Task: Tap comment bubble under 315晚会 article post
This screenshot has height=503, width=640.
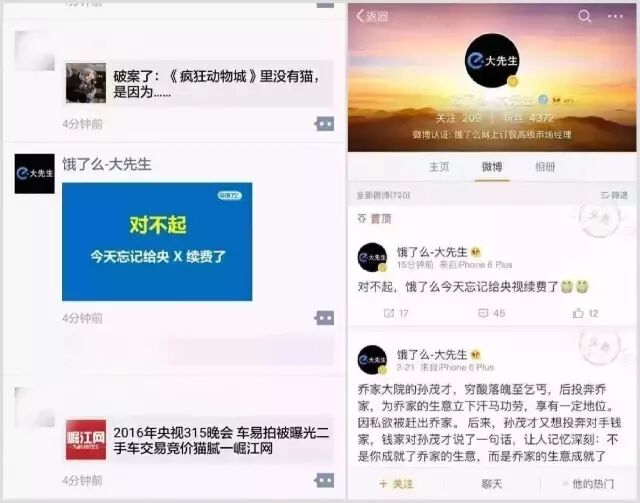Action: [324, 480]
